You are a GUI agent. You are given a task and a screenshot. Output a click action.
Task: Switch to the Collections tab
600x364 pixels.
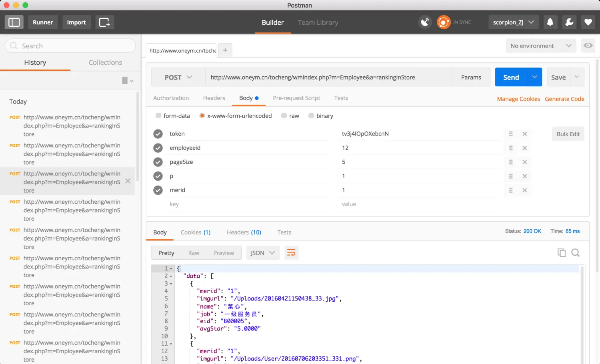pyautogui.click(x=105, y=62)
